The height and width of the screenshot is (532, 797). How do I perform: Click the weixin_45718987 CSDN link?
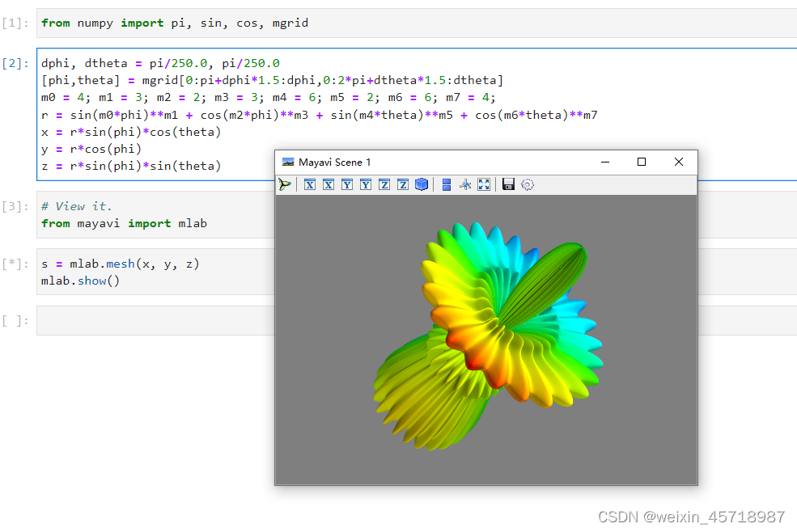click(692, 516)
